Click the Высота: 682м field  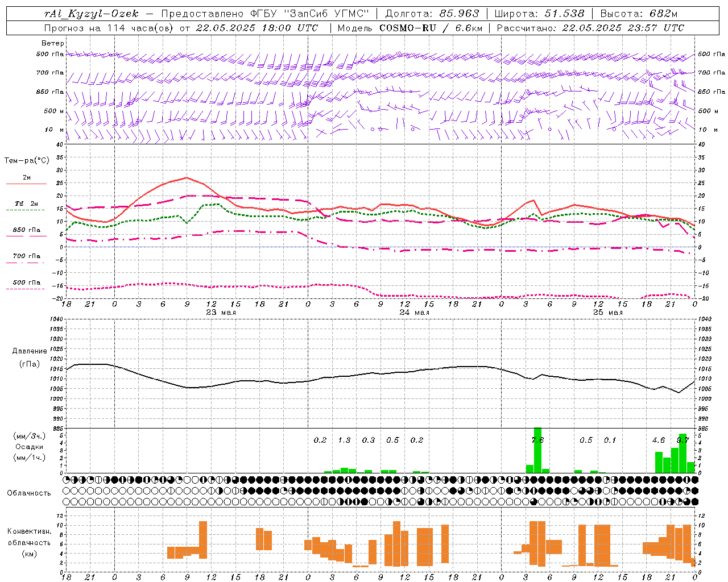click(x=639, y=14)
